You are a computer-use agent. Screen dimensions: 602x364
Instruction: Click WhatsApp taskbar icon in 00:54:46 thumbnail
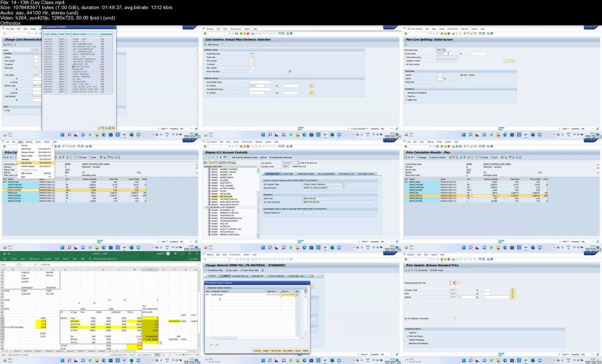pos(291,247)
